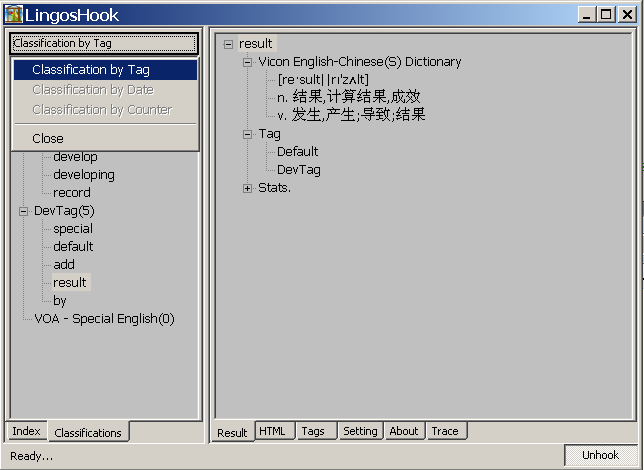Viewport: 644px width, 470px height.
Task: Select Close in the popup menu
Action: (x=105, y=138)
